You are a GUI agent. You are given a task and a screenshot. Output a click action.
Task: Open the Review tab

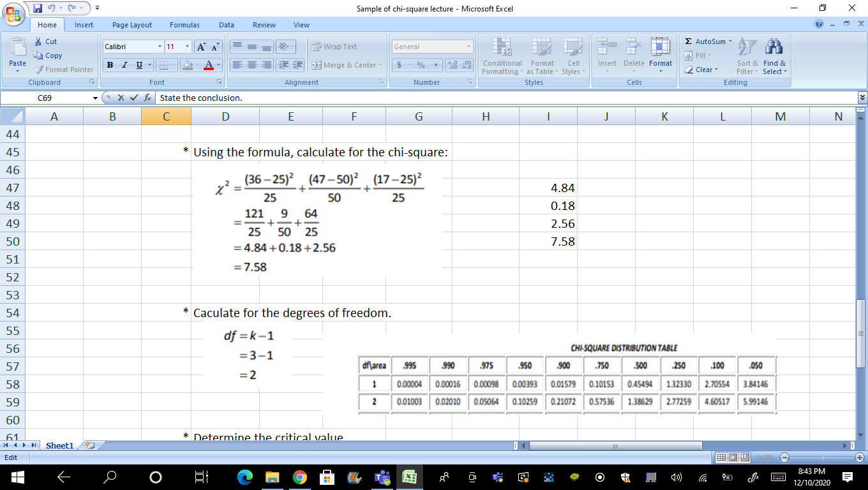[x=264, y=25]
